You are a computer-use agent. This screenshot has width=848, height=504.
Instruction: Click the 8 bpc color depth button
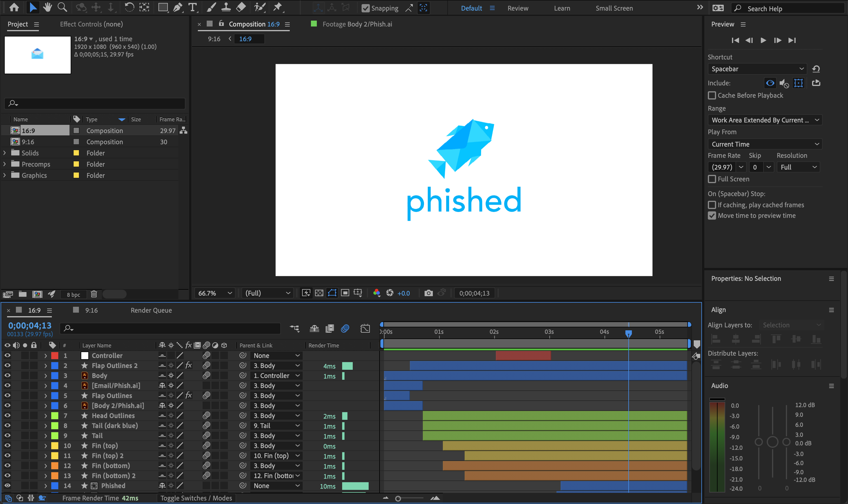(x=73, y=294)
